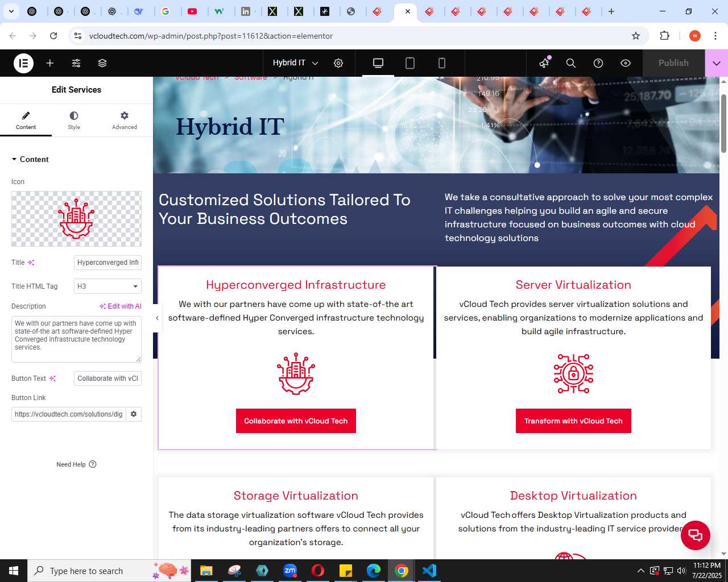
Task: Click the address bar URL
Action: tap(211, 36)
